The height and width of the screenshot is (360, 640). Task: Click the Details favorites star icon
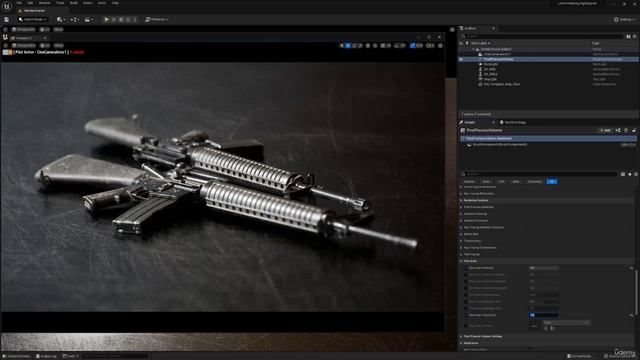tap(630, 174)
